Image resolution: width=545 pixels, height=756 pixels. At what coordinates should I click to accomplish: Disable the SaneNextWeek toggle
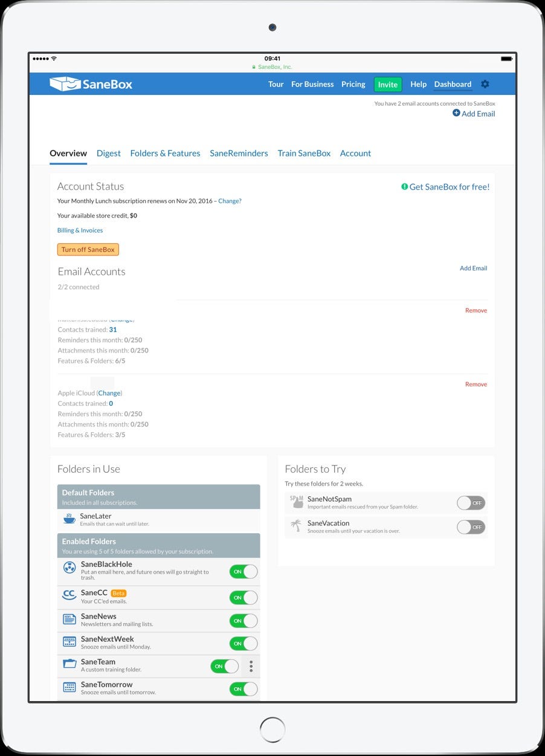coord(243,644)
